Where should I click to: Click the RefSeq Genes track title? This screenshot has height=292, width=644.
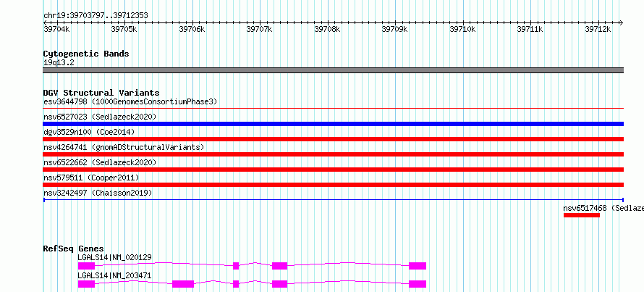coord(74,249)
